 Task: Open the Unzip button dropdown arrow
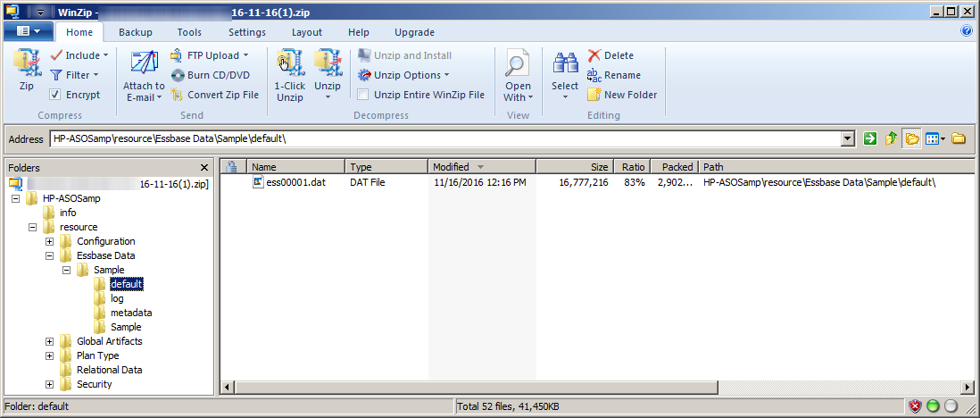[328, 97]
